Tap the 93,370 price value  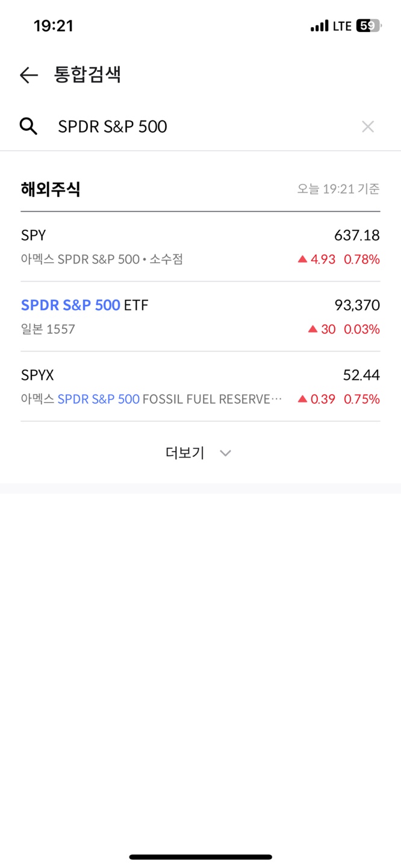coord(357,305)
